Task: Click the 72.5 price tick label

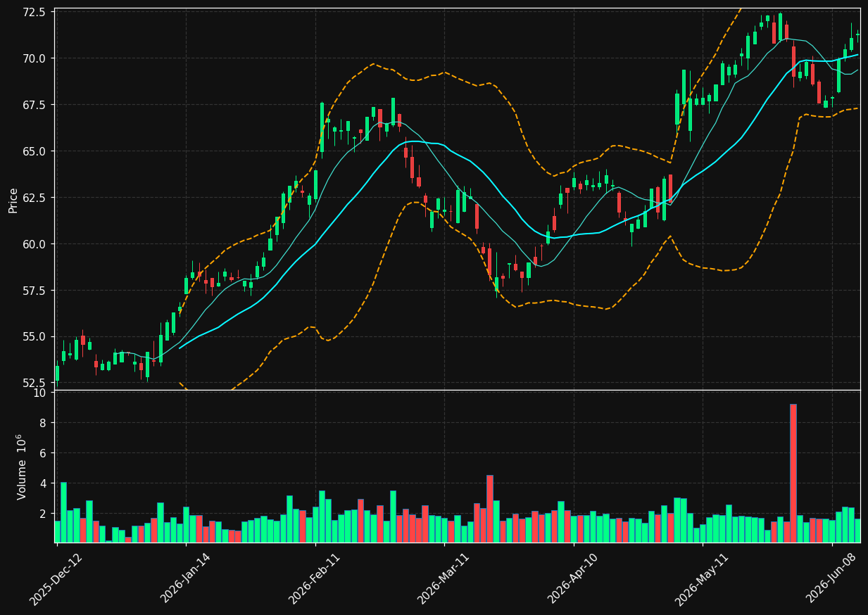Action: click(x=35, y=13)
